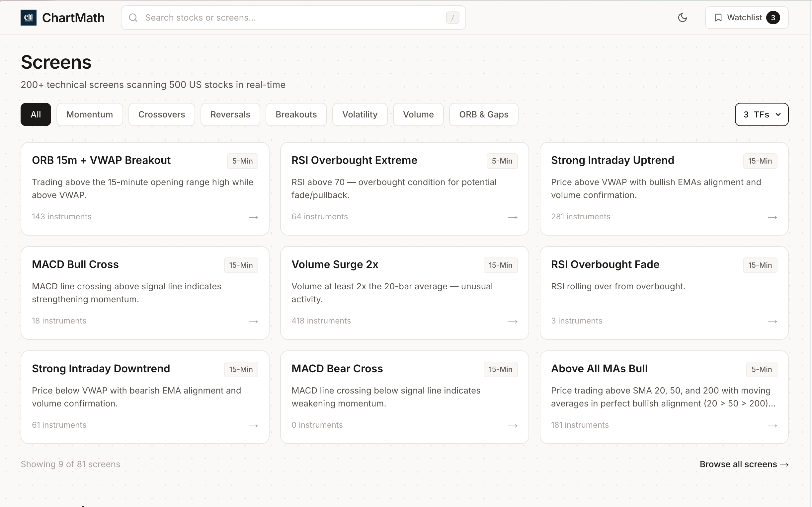Filter screens by Volatility
The image size is (812, 507).
tap(360, 114)
